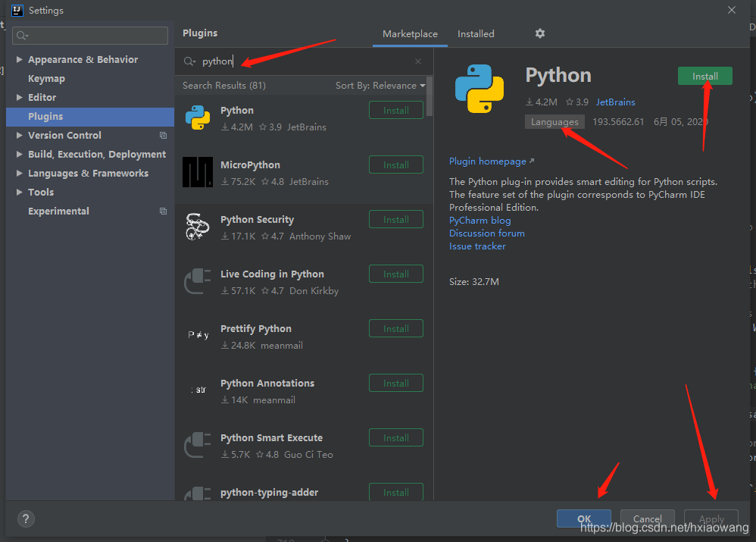Open the PyCharm blog link
The image size is (756, 542).
coord(480,221)
